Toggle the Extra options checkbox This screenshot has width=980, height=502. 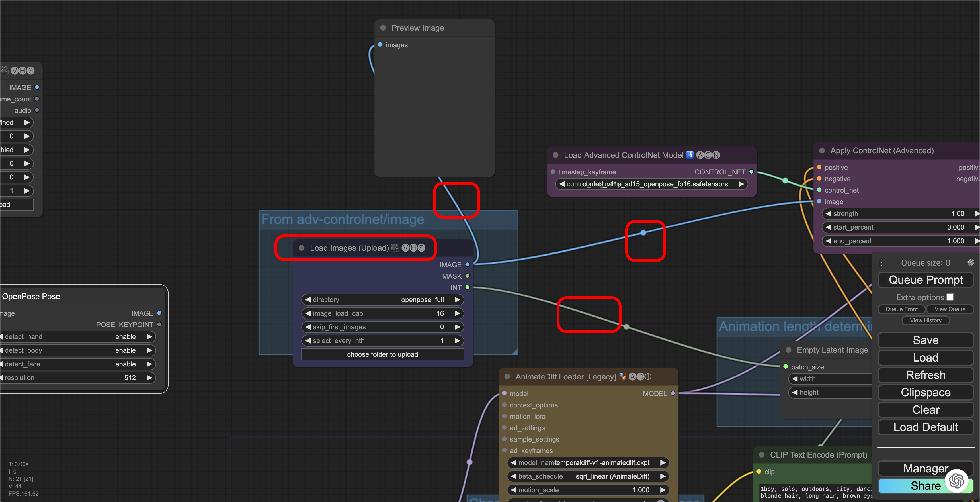coord(950,297)
